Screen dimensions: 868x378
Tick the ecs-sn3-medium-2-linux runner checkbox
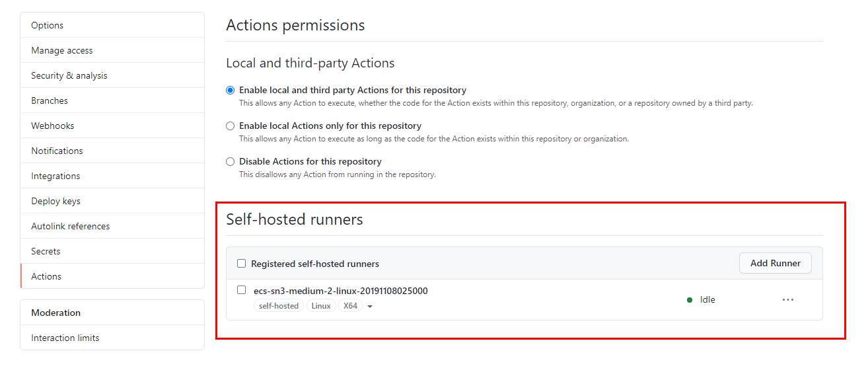(241, 290)
